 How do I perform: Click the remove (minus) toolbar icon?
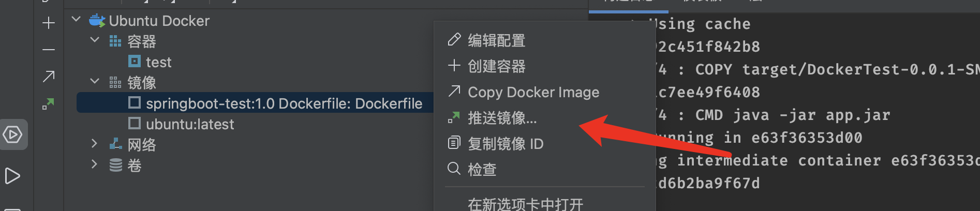tap(49, 50)
